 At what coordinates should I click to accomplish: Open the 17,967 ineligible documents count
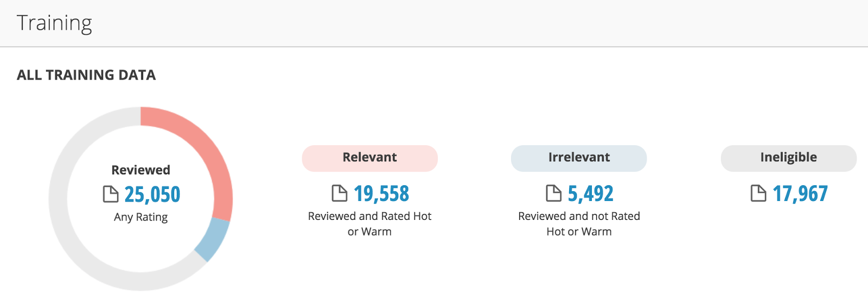tap(800, 193)
